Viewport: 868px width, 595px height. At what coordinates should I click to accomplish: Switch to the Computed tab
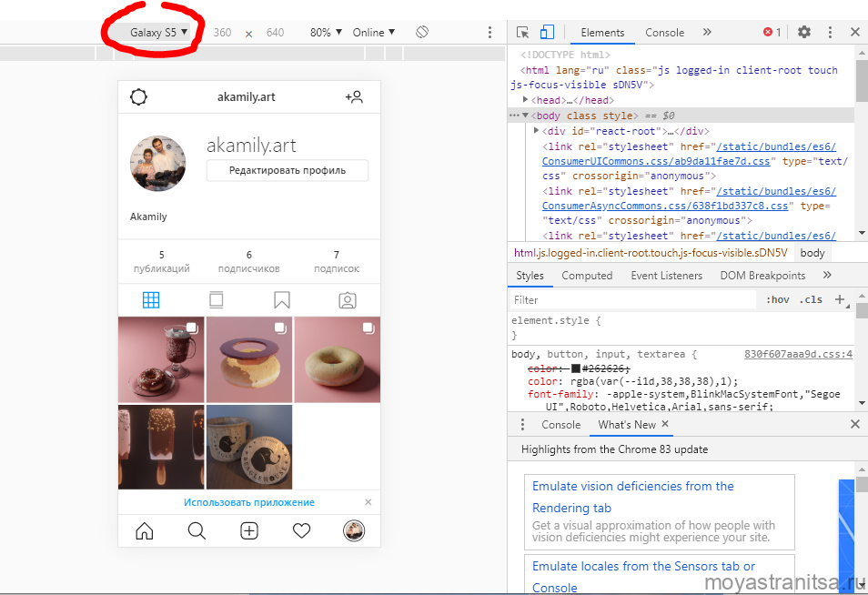587,275
